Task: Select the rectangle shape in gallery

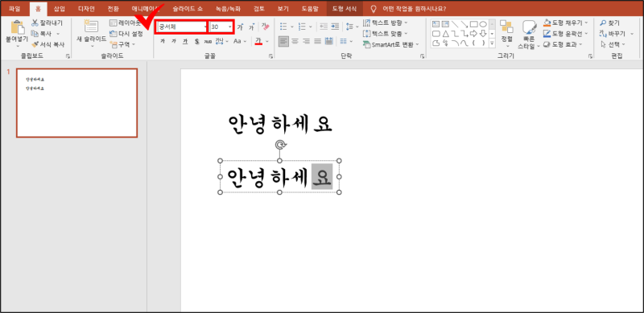Action: (473, 24)
